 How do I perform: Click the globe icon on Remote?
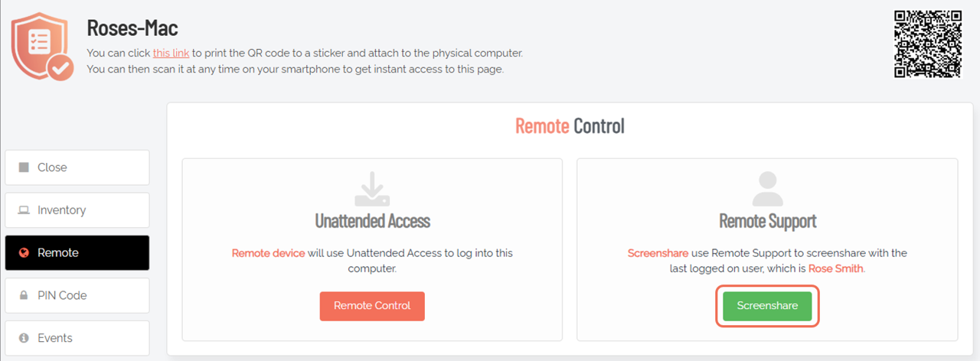24,253
